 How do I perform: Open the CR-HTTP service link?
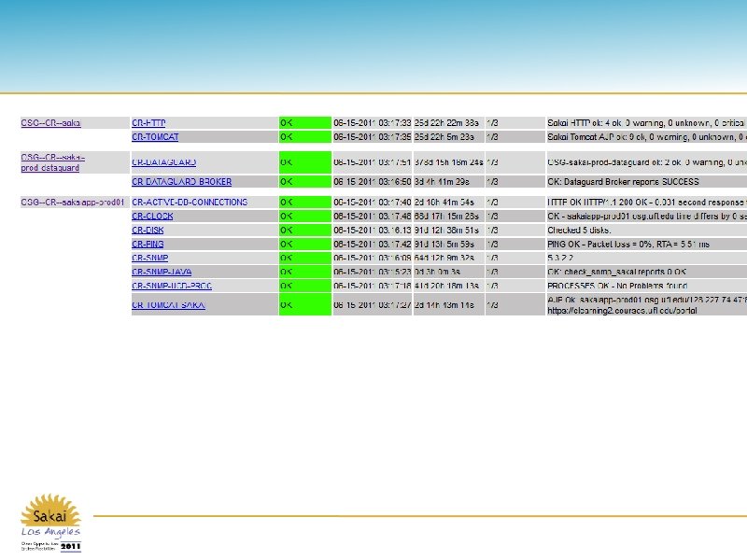click(148, 123)
